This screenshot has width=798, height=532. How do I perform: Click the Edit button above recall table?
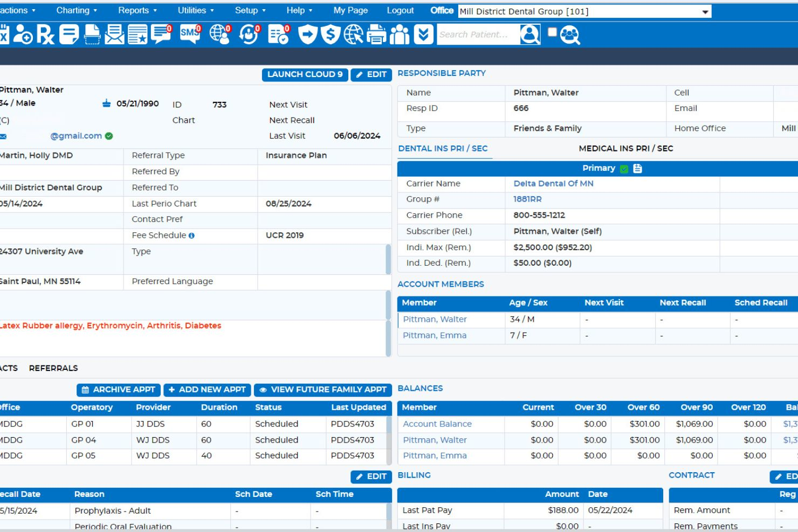(x=371, y=476)
